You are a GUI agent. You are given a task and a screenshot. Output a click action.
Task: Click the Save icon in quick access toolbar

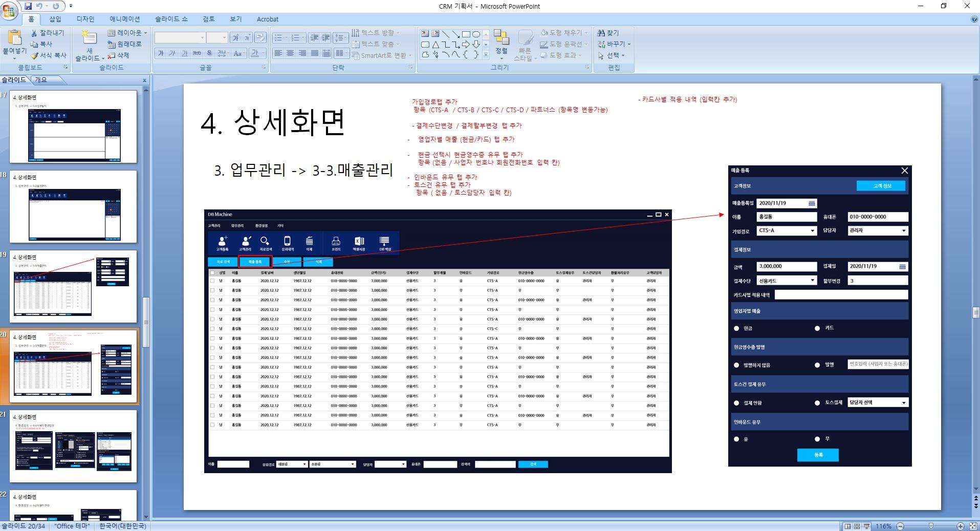28,6
